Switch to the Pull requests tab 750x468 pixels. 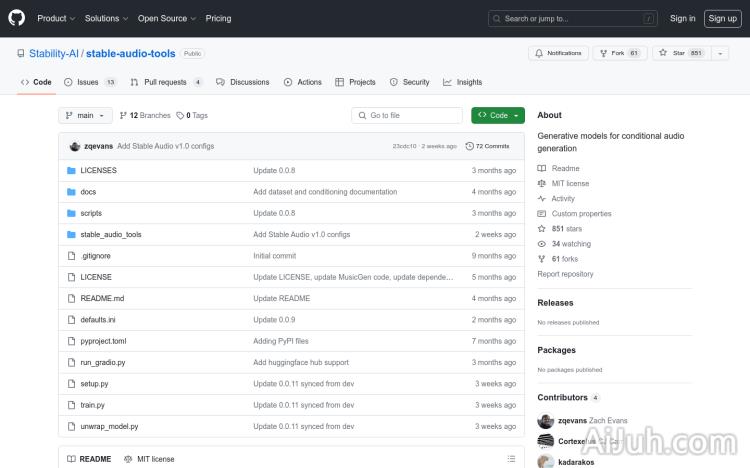(x=167, y=82)
